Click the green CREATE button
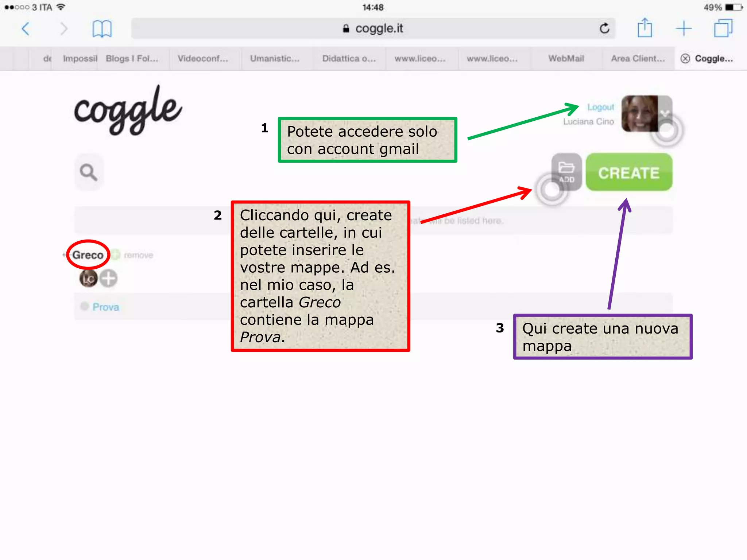Screen dimensions: 747x560 click(x=629, y=172)
